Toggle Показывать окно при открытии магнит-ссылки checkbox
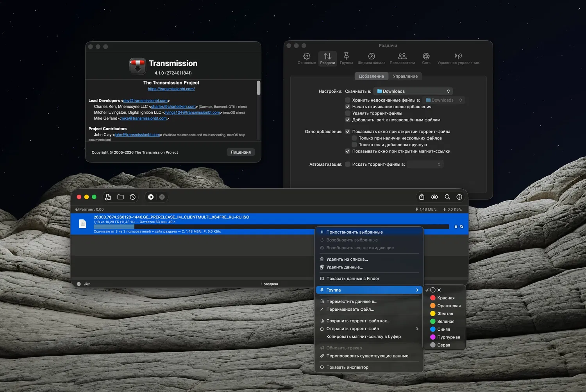This screenshot has width=586, height=392. click(348, 151)
